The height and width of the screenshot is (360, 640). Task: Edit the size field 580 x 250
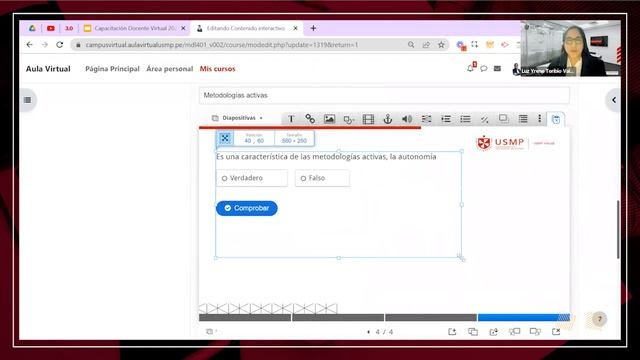(294, 138)
